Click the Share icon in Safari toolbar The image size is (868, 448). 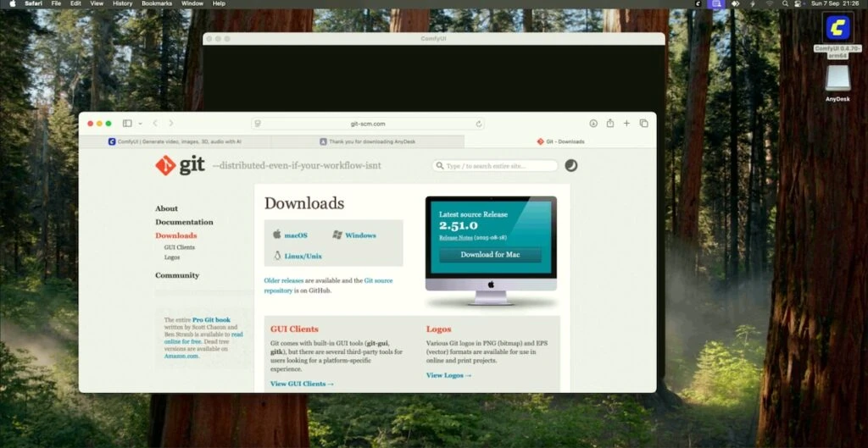pyautogui.click(x=610, y=124)
